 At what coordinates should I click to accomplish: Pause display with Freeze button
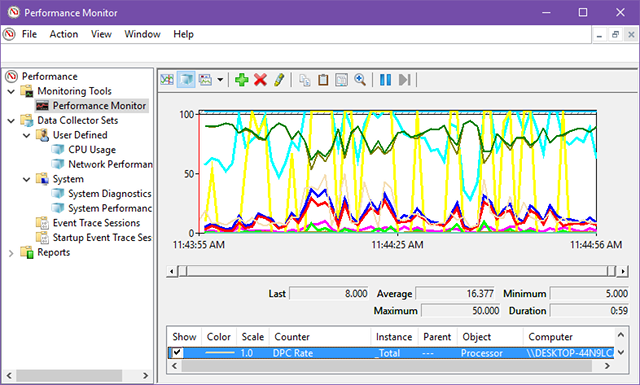(385, 80)
